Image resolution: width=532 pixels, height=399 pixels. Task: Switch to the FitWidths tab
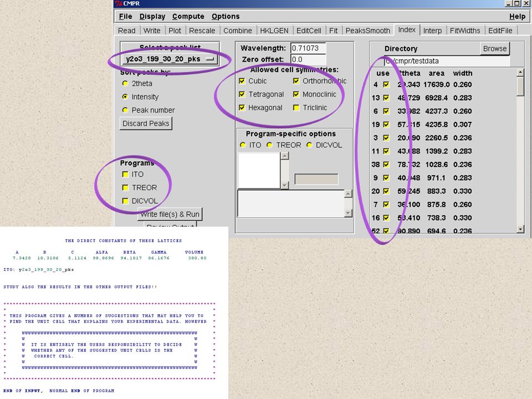pos(465,30)
